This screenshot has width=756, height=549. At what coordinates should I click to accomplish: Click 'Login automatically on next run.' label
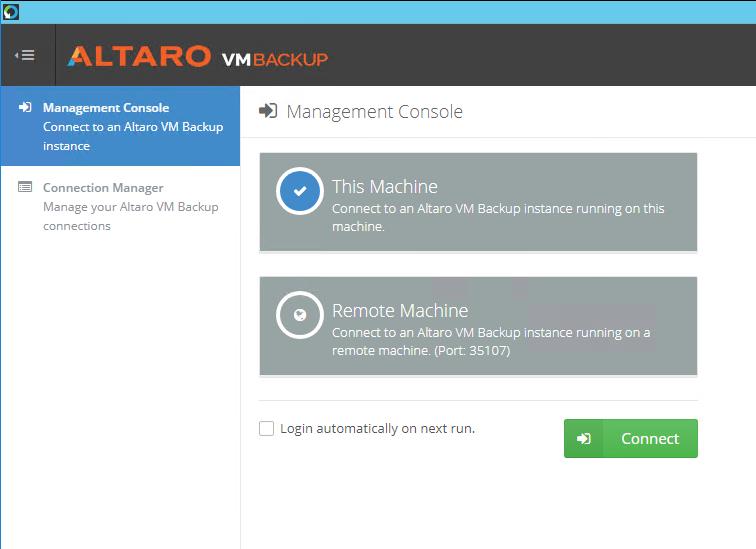click(378, 428)
